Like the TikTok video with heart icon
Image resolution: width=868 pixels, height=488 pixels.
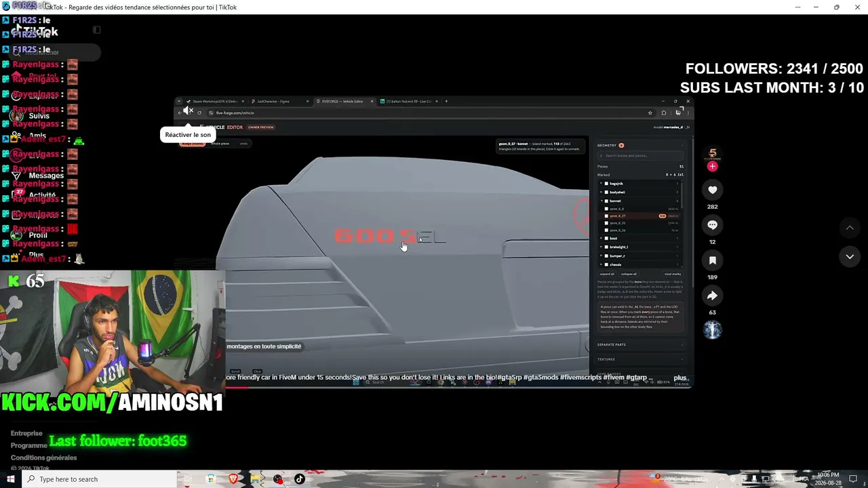click(712, 190)
